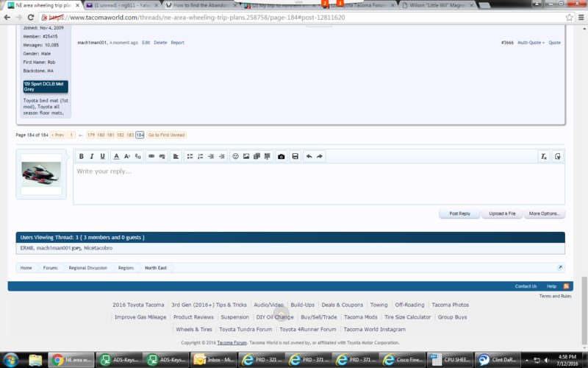Report post #3666
This screenshot has height=368, width=588.
(x=177, y=43)
